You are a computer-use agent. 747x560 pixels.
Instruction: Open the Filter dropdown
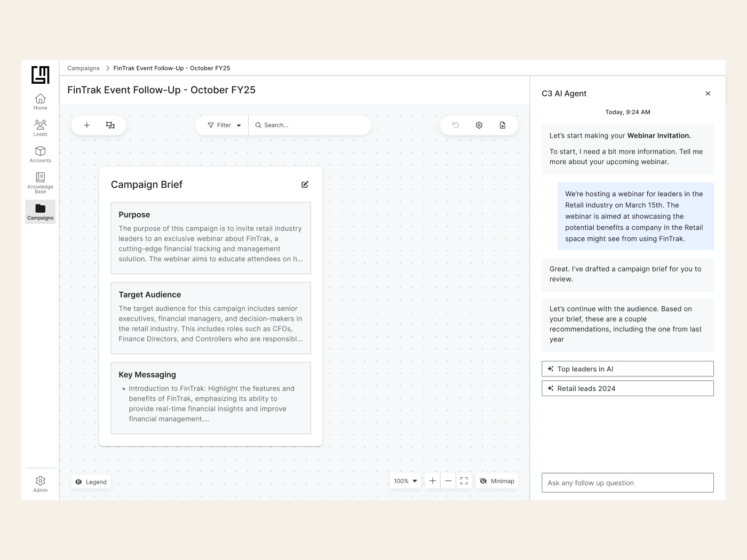224,125
